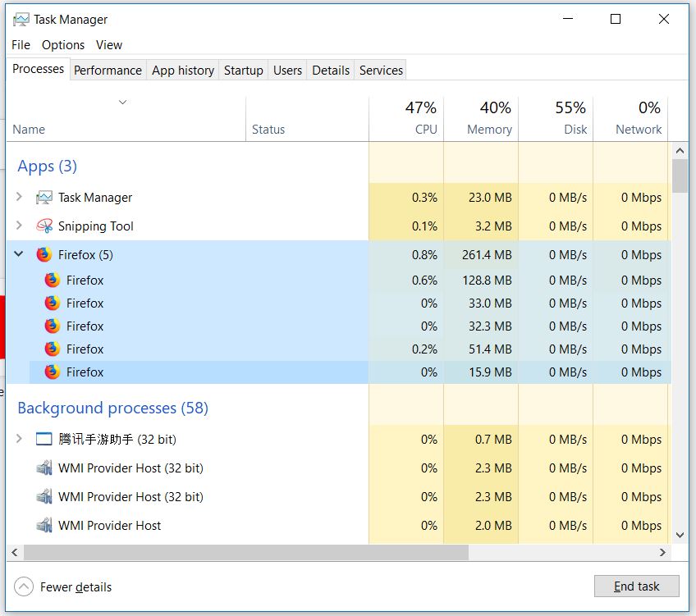Image resolution: width=696 pixels, height=616 pixels.
Task: Open the File menu
Action: [21, 45]
